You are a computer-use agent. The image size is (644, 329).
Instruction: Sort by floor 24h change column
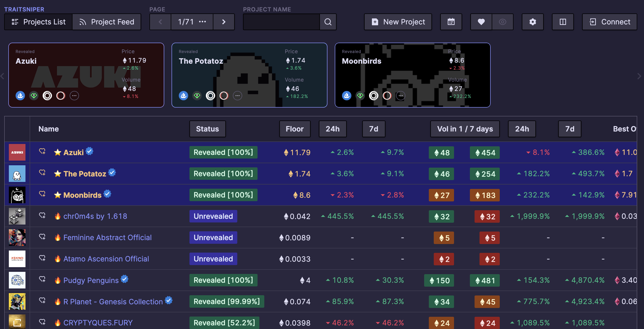[333, 129]
